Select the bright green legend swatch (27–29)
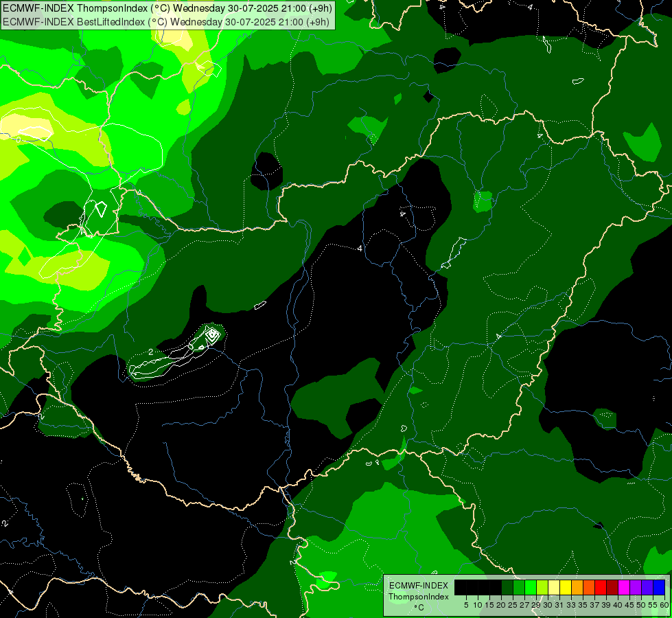This screenshot has width=672, height=618. coord(531,587)
